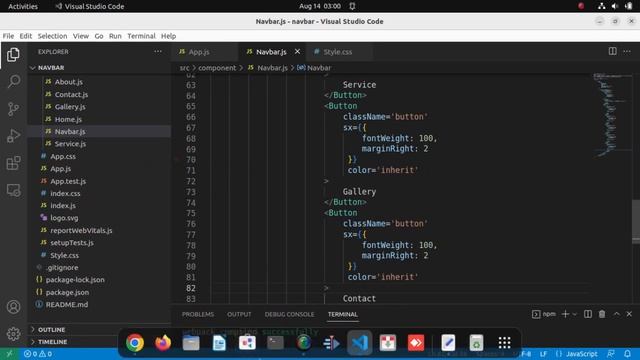Open Contact.js in the explorer
Viewport: 640px width, 360px height.
[x=71, y=94]
